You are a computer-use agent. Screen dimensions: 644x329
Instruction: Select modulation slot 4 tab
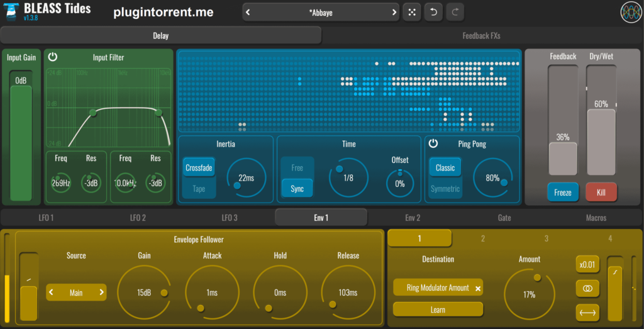pyautogui.click(x=610, y=238)
